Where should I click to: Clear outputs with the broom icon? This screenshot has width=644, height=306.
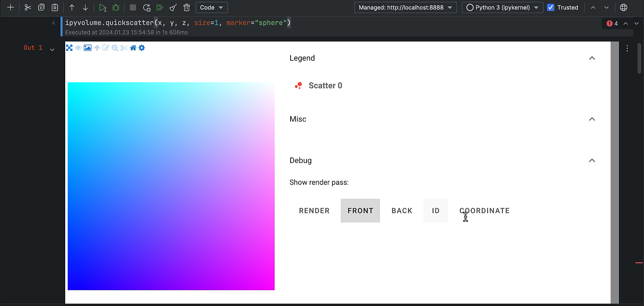pos(173,8)
